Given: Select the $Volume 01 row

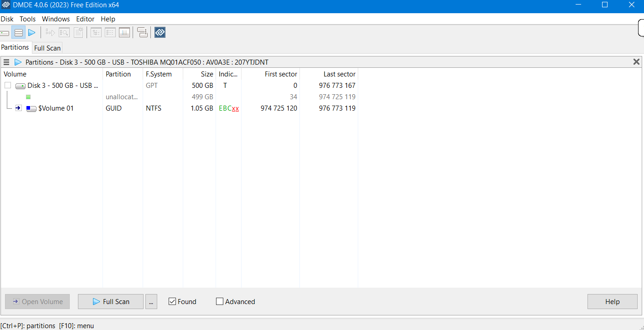Looking at the screenshot, I should (179, 108).
